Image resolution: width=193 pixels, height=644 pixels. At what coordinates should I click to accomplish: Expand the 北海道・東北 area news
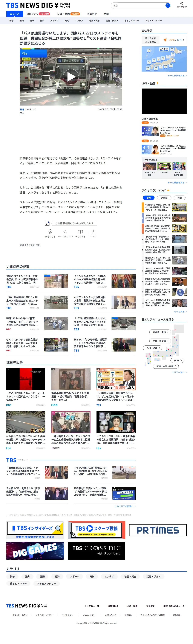pos(160,332)
